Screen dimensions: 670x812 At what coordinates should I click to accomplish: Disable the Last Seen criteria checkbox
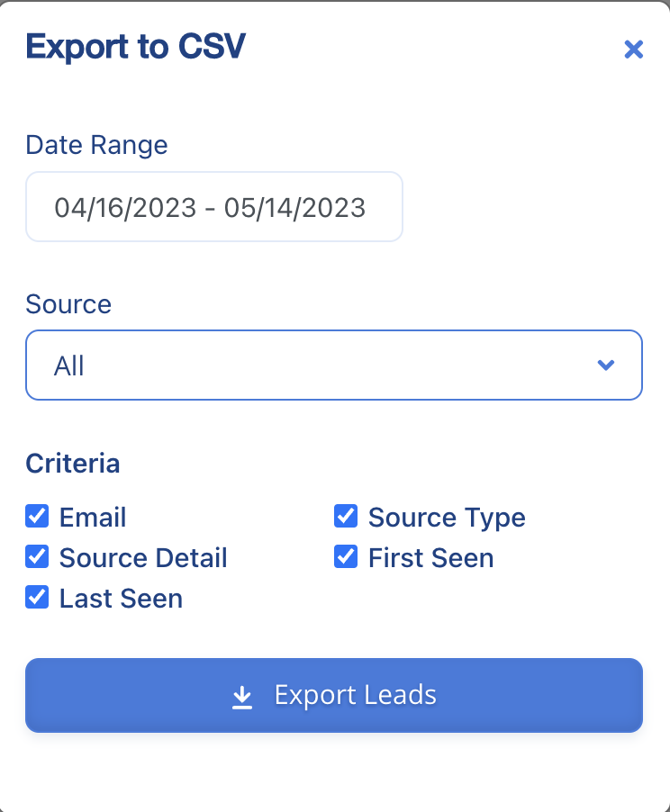click(37, 597)
